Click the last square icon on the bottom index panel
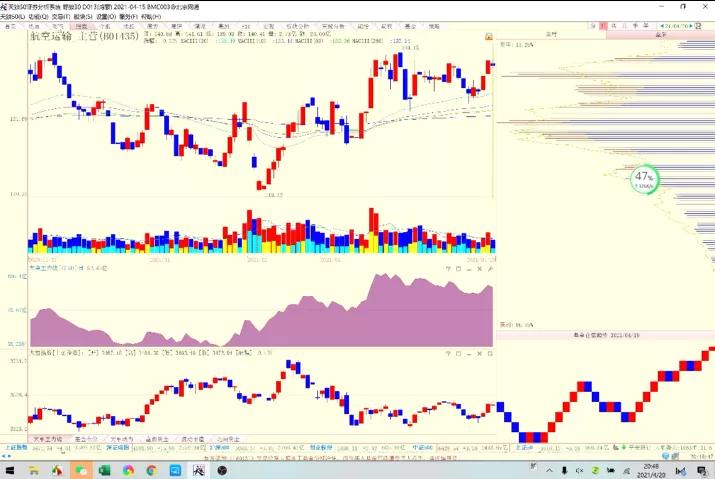This screenshot has width=715, height=479. coord(490,354)
